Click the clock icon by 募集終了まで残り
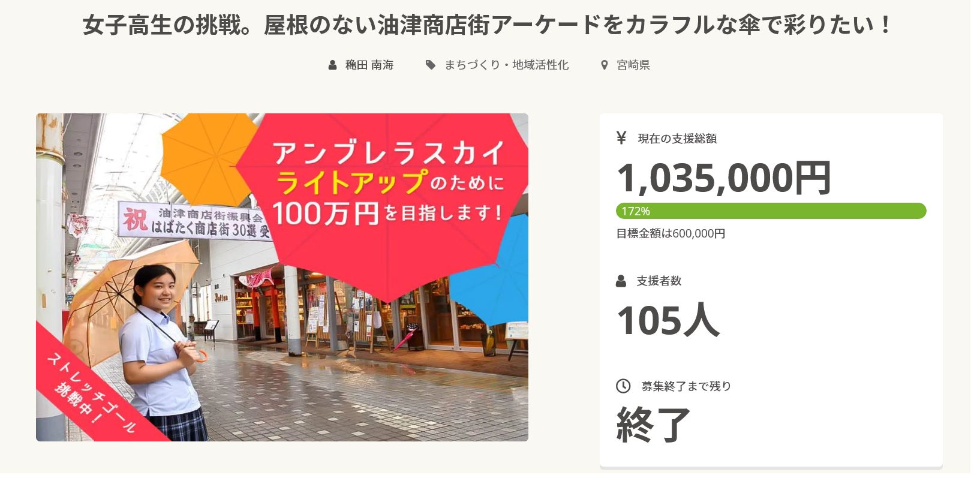 click(623, 386)
